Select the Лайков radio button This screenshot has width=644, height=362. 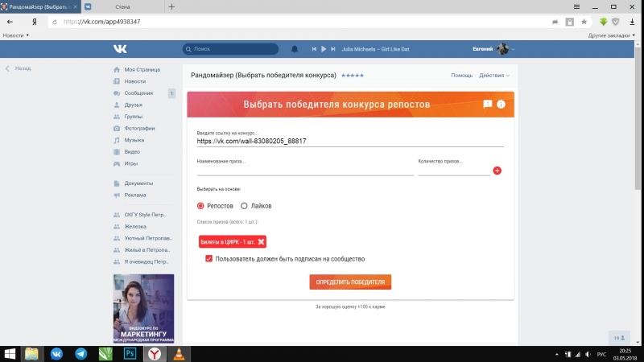pyautogui.click(x=244, y=206)
